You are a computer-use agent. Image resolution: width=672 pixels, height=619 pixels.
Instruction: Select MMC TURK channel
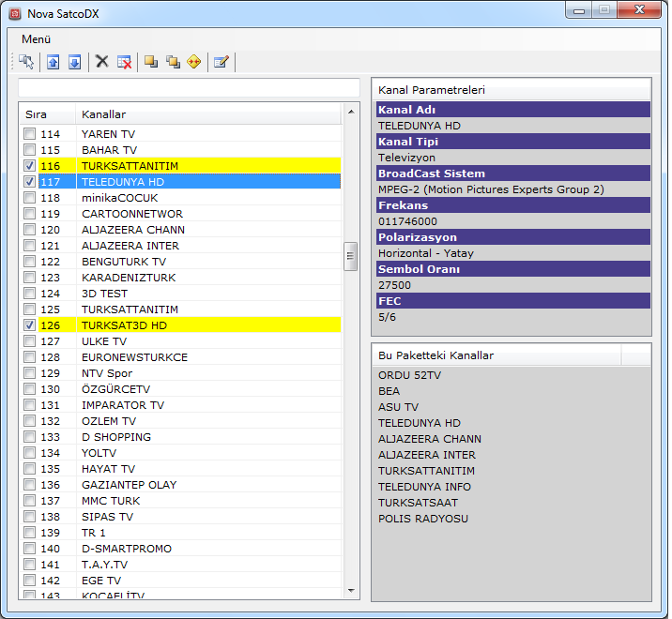[x=180, y=500]
